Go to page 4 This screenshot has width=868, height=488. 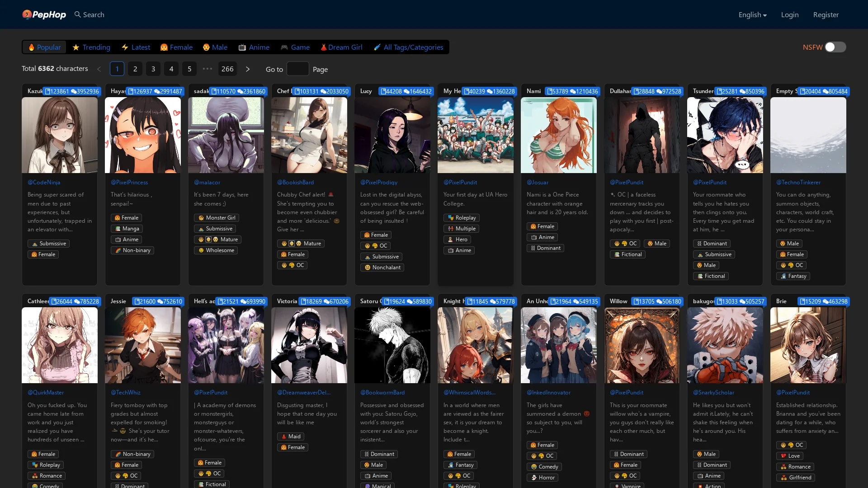tap(171, 69)
